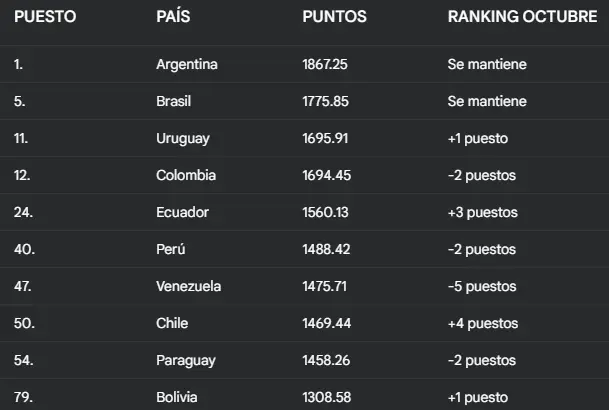This screenshot has height=410, width=609.
Task: Select the Brasil country cell
Action: click(174, 102)
